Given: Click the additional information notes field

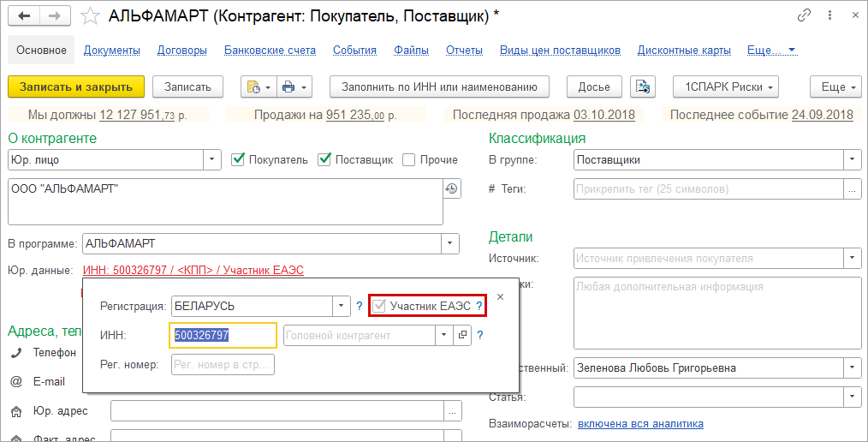Looking at the screenshot, I should [717, 314].
